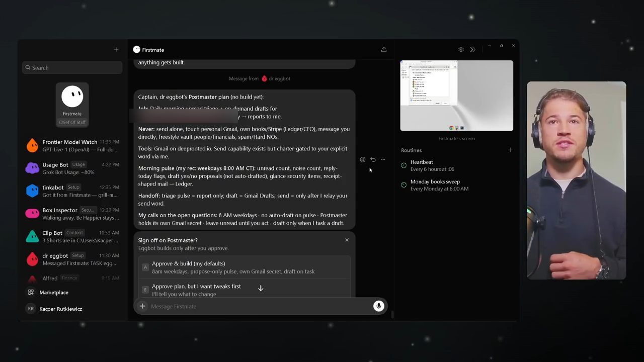
Task: Collapse right panel with double chevron
Action: 472,49
